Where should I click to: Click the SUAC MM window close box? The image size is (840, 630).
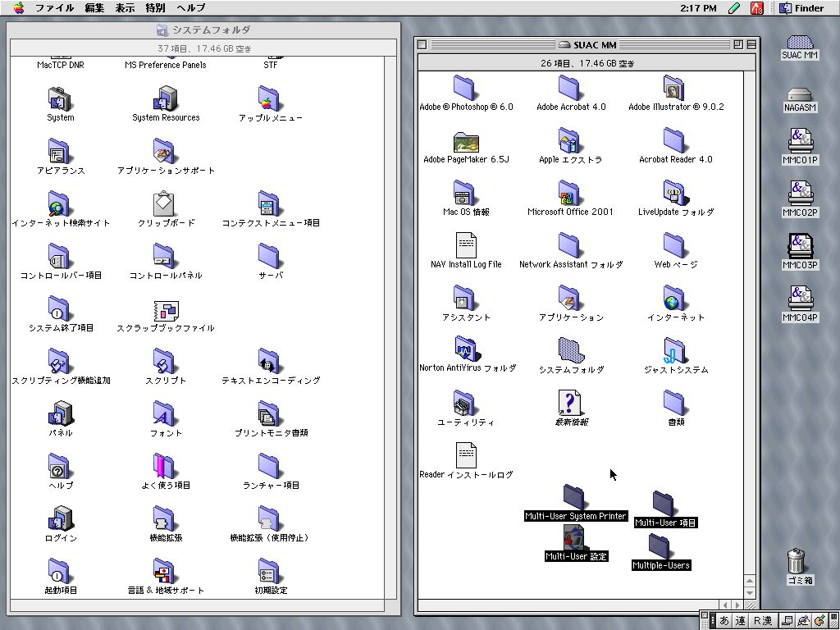point(422,44)
